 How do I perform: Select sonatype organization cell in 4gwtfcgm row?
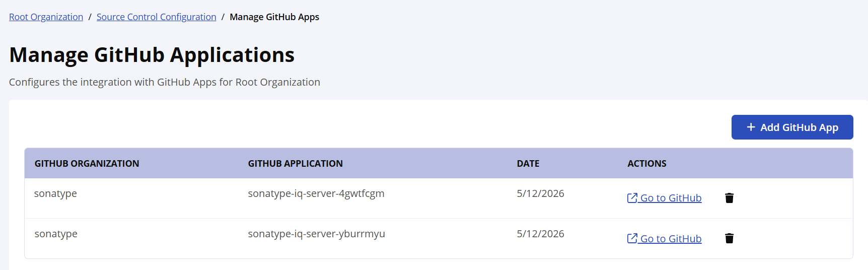pyautogui.click(x=55, y=194)
